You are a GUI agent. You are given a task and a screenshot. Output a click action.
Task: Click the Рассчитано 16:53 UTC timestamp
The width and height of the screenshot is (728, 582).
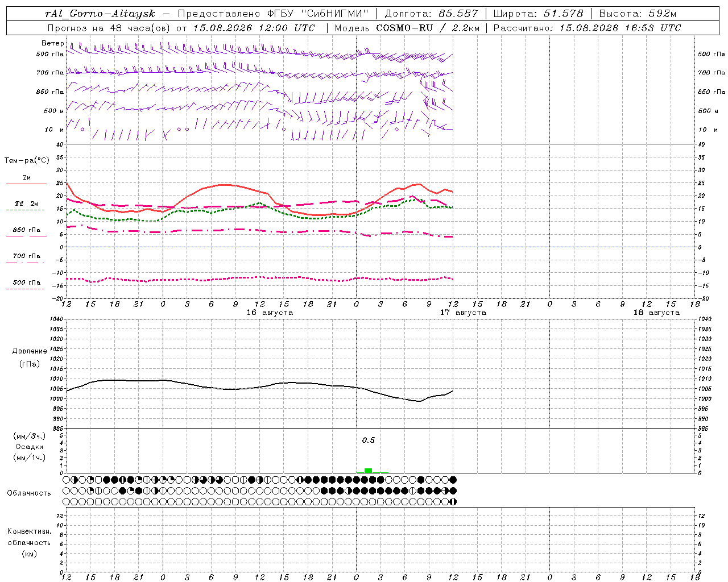(587, 28)
